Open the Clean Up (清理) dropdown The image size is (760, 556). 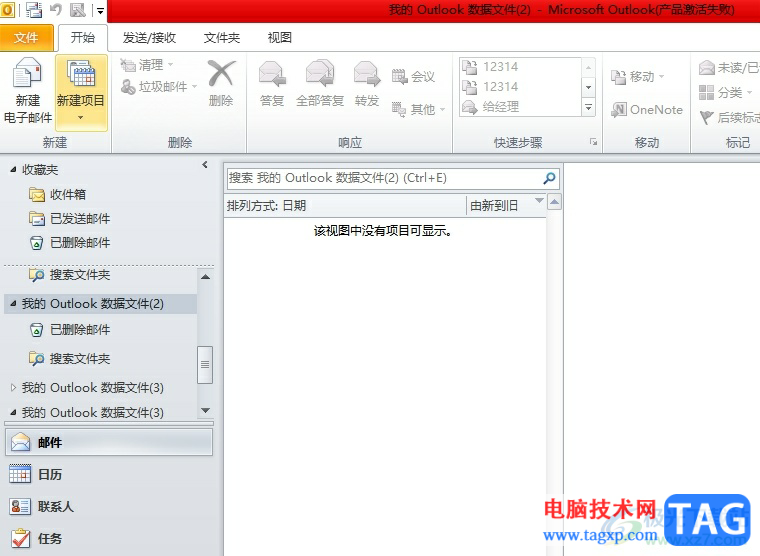point(147,64)
